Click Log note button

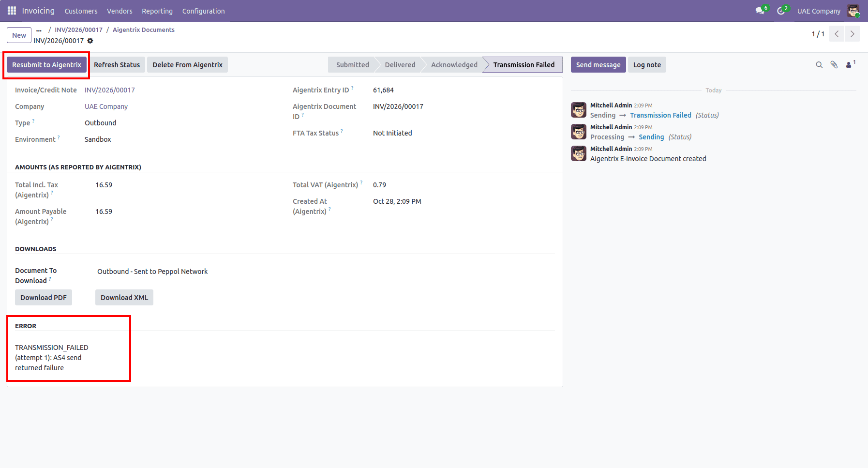(647, 65)
